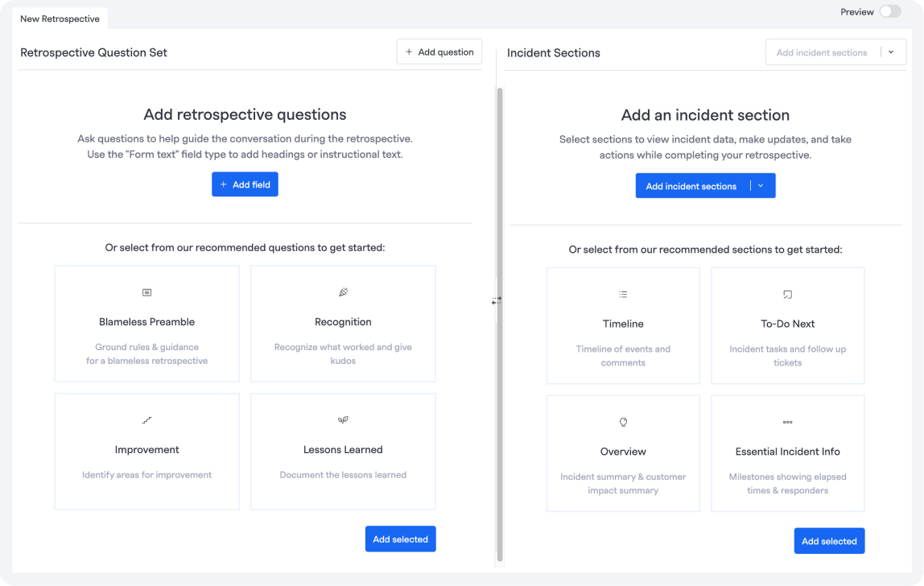
Task: Click the Recognition party popper icon
Action: click(344, 292)
